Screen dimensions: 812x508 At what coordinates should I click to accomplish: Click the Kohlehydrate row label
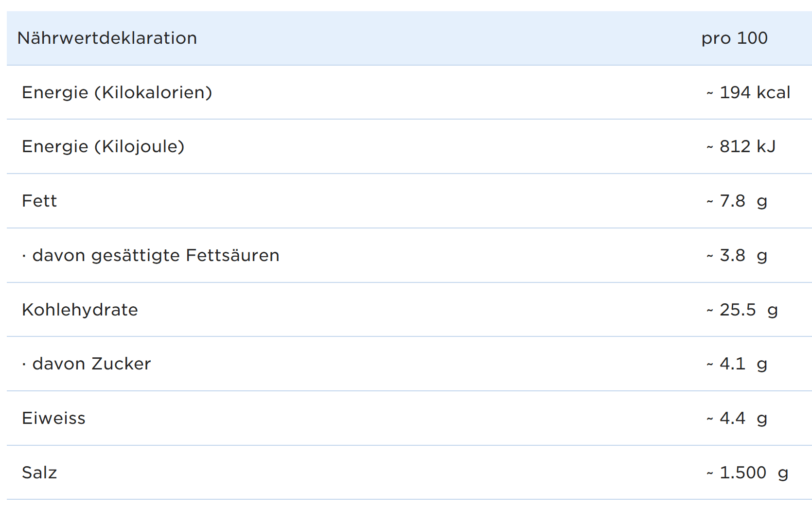point(80,310)
